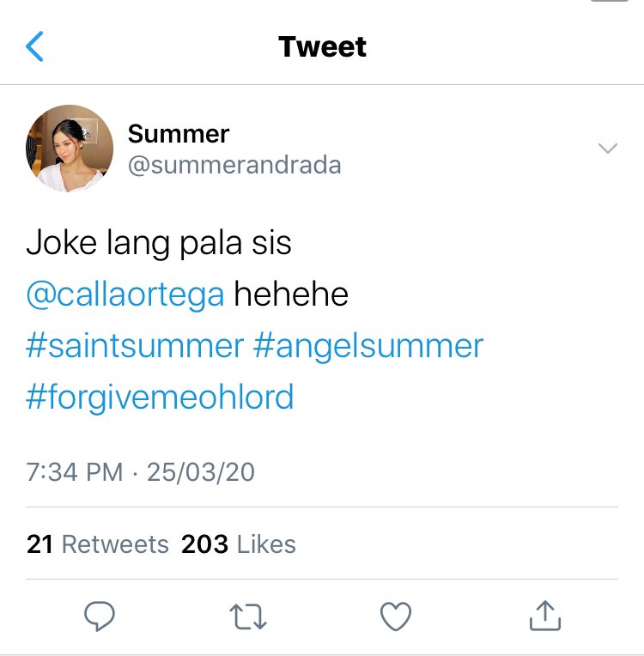The width and height of the screenshot is (644, 656).
Task: Tap the Tweet header title
Action: click(322, 46)
